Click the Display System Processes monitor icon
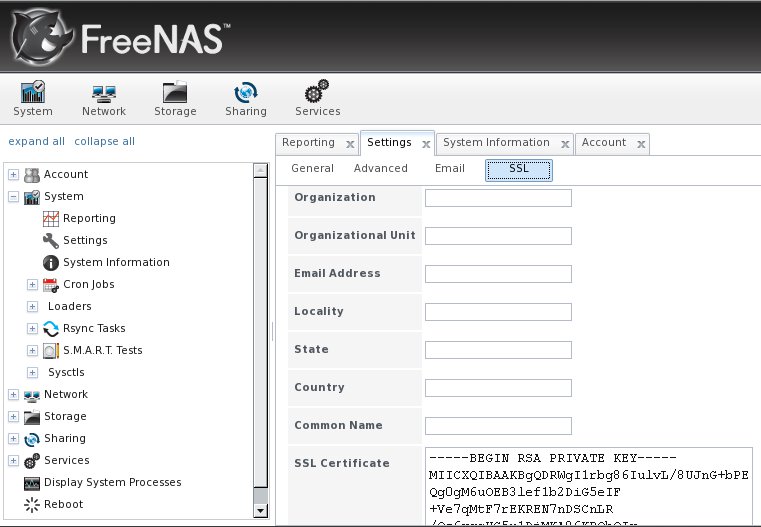 click(x=32, y=483)
